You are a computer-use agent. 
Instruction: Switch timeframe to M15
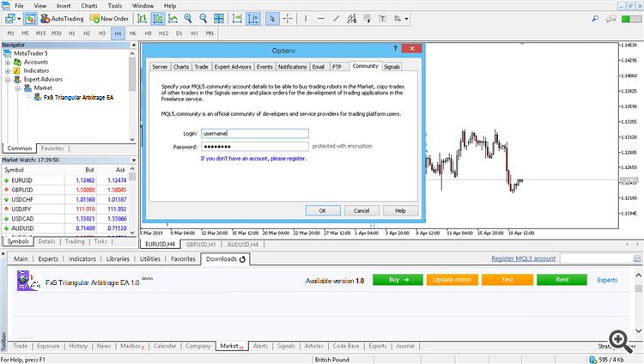40,33
